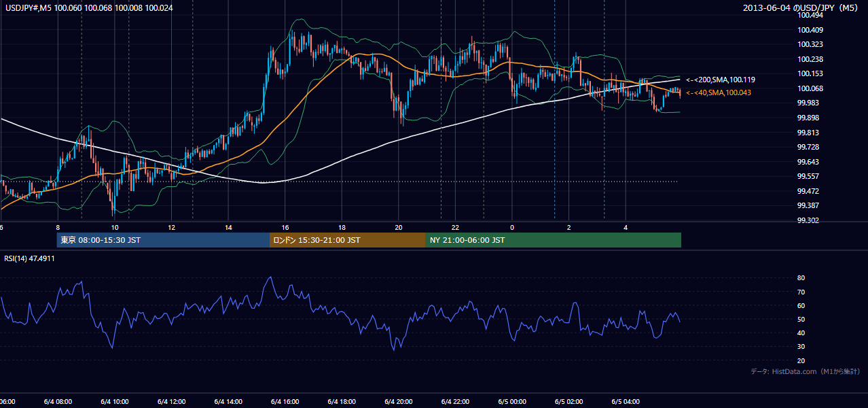Click price axis value 99.472
Image resolution: width=868 pixels, height=408 pixels.
(x=810, y=191)
